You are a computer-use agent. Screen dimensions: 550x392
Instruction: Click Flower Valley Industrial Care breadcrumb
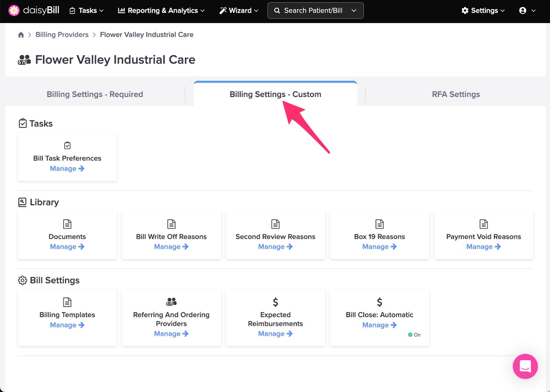(x=147, y=35)
